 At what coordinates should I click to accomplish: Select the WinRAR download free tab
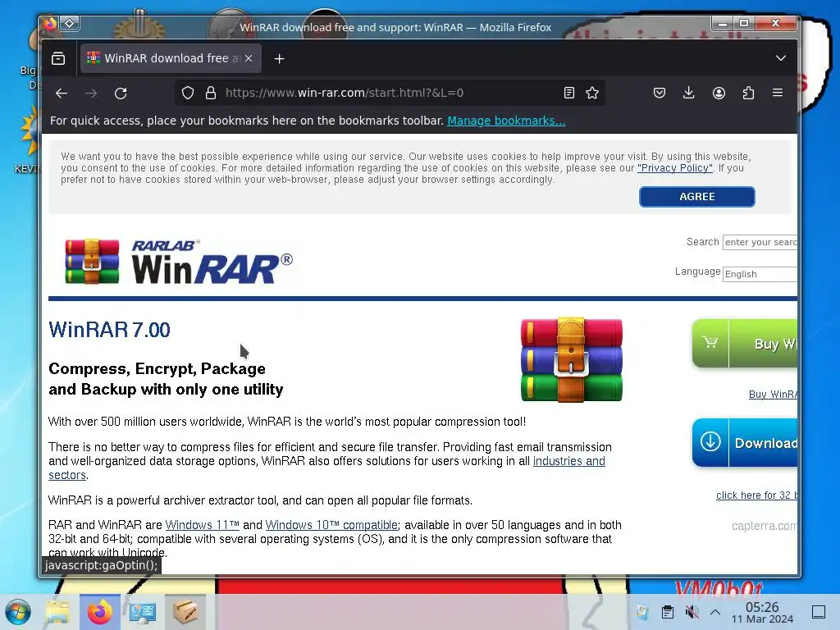[171, 58]
